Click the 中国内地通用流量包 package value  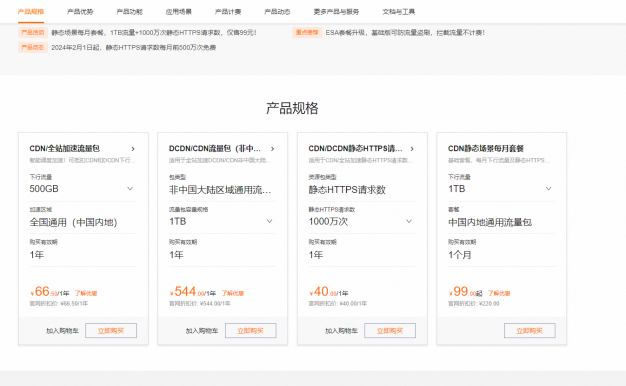coord(490,222)
